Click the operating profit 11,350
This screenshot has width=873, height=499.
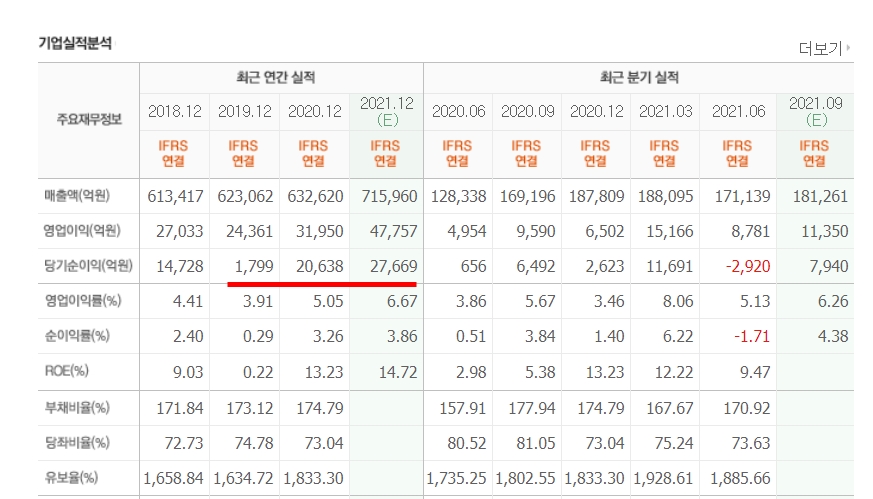pos(825,232)
